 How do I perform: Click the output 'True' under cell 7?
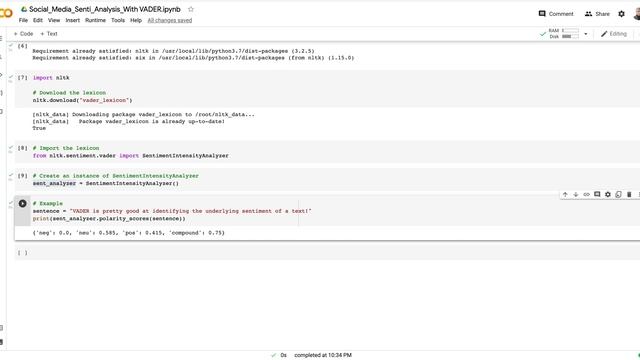(39, 128)
